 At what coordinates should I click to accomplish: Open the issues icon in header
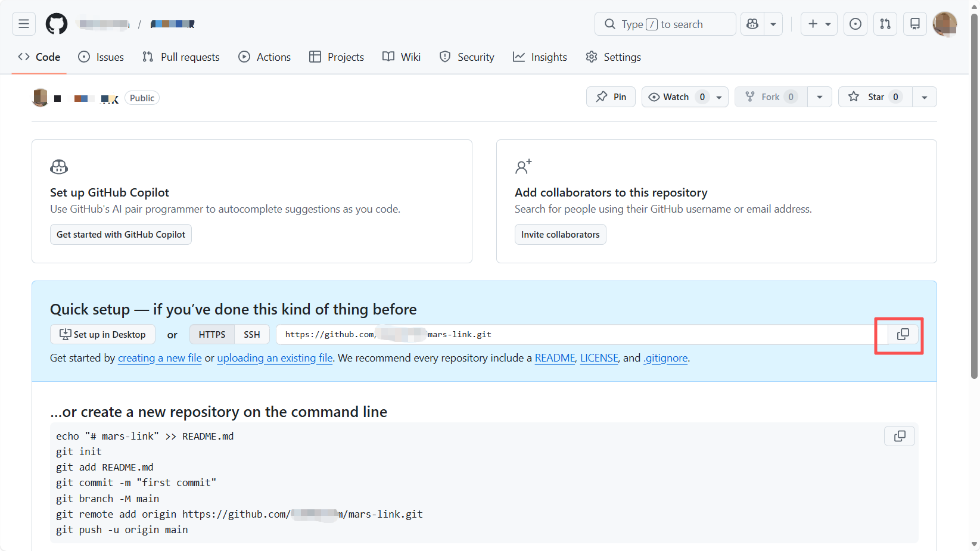tap(855, 24)
